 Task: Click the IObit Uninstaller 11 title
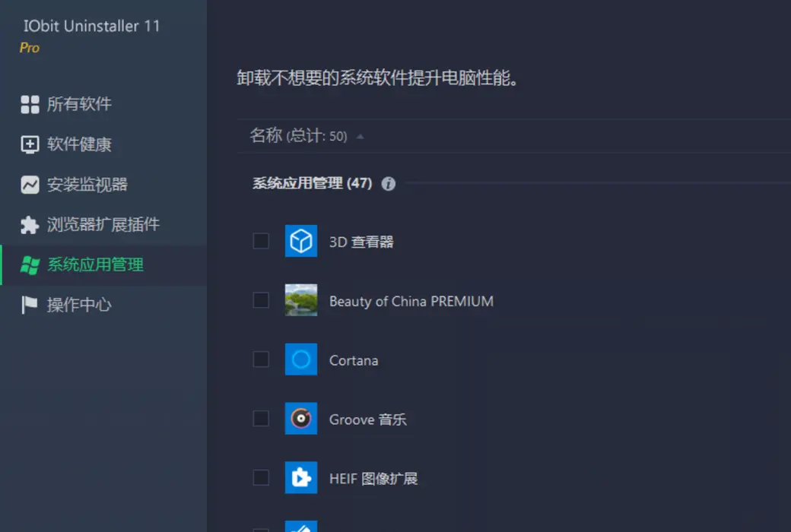[91, 26]
